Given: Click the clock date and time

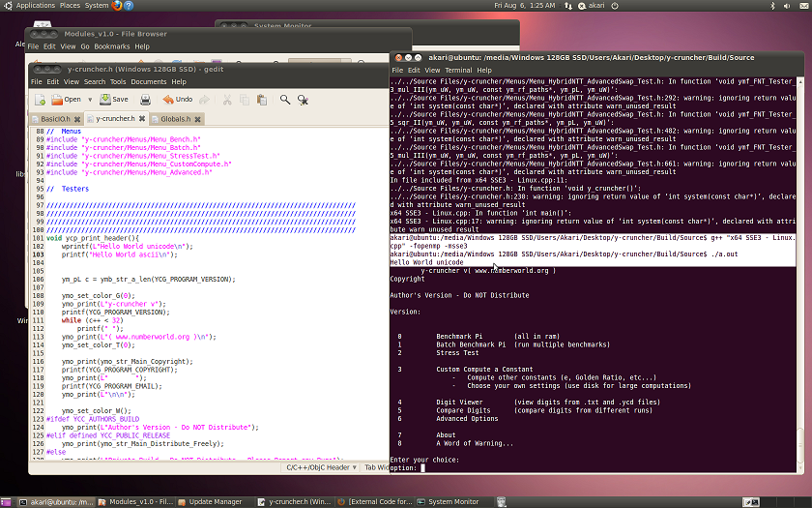Looking at the screenshot, I should [x=525, y=6].
